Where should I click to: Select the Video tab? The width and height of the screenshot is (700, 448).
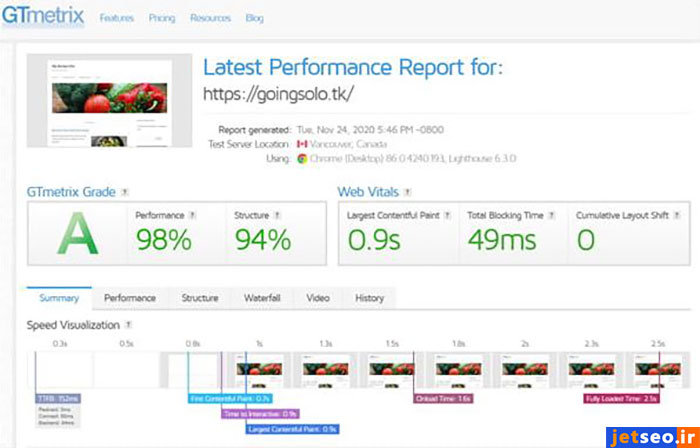318,298
